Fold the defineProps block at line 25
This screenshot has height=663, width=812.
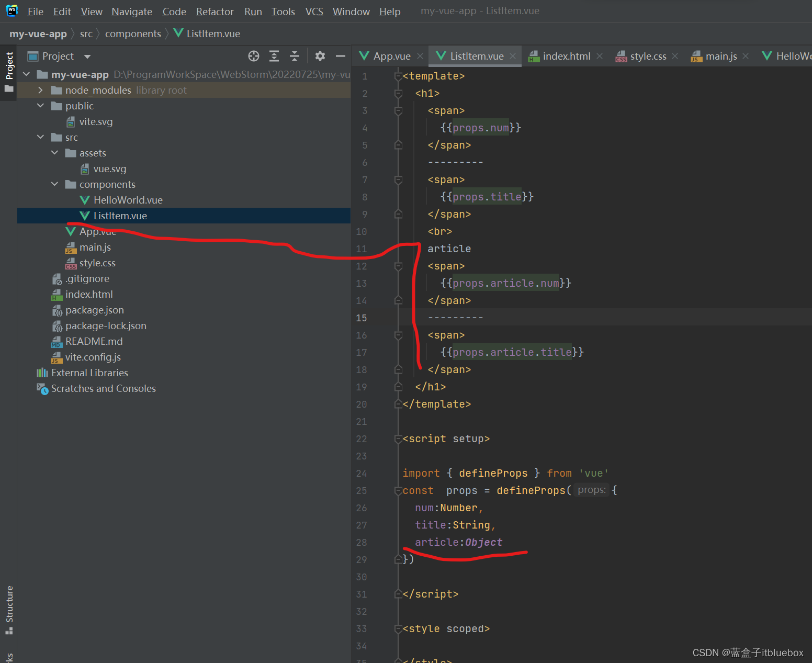click(398, 491)
